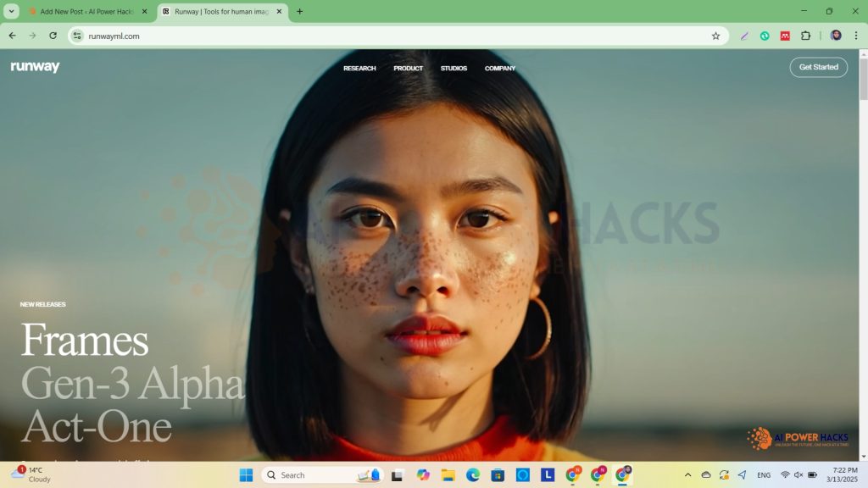Expand the hidden system tray icons chevron

(687, 475)
